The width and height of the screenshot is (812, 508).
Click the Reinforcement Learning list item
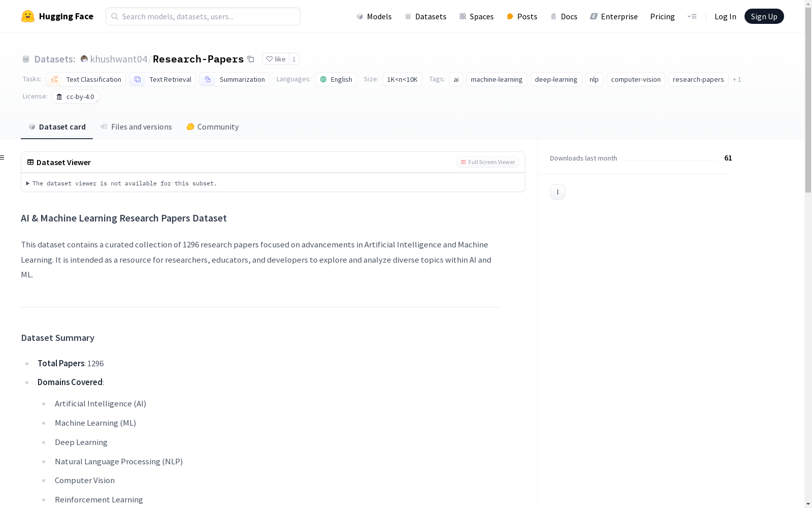99,499
